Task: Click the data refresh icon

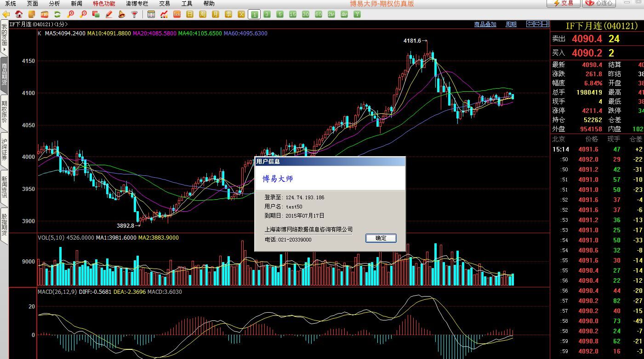Action: 57,14
